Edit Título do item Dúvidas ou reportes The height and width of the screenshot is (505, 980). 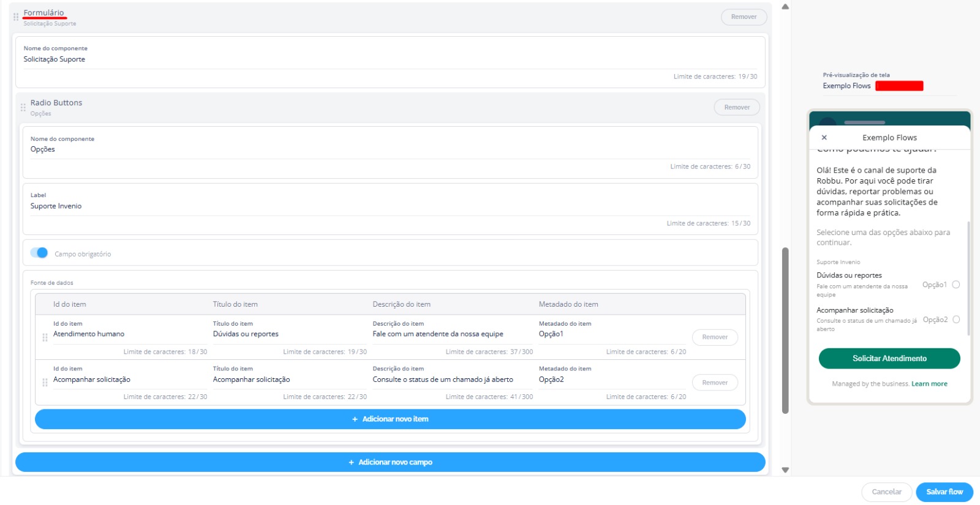(x=290, y=334)
